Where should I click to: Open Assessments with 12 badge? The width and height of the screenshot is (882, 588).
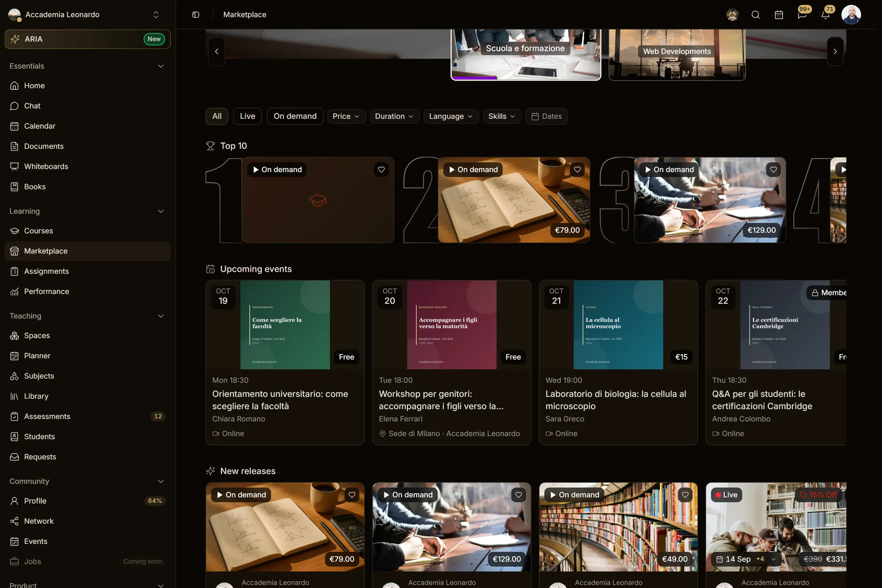(87, 416)
